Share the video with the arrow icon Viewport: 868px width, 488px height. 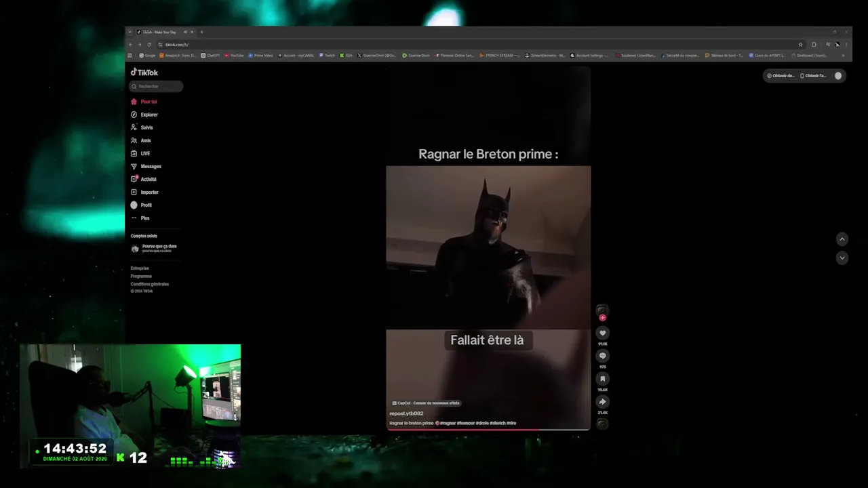(602, 402)
